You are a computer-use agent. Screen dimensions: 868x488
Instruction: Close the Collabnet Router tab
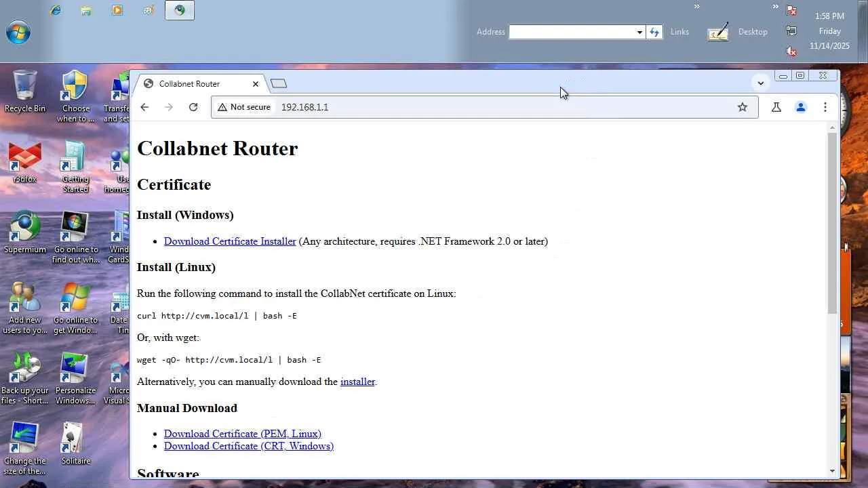pyautogui.click(x=256, y=84)
